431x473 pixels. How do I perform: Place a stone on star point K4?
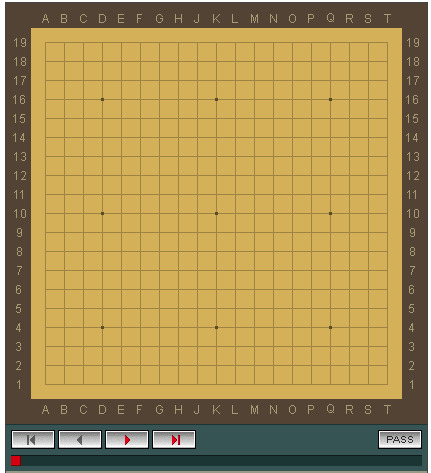(x=216, y=327)
